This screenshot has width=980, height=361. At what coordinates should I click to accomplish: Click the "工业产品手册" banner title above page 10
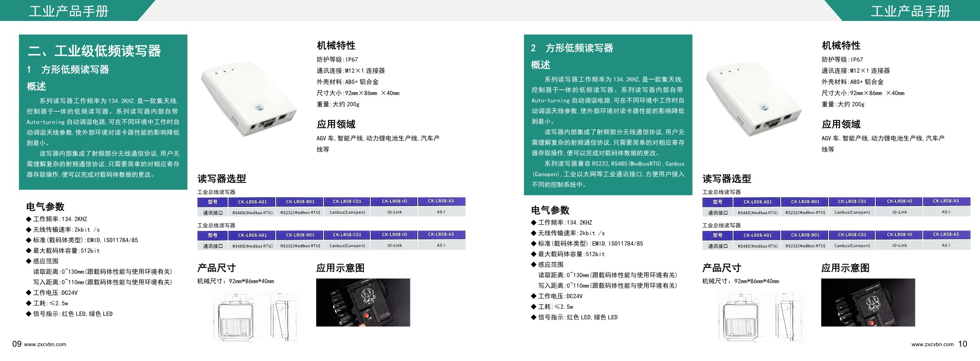tap(910, 11)
